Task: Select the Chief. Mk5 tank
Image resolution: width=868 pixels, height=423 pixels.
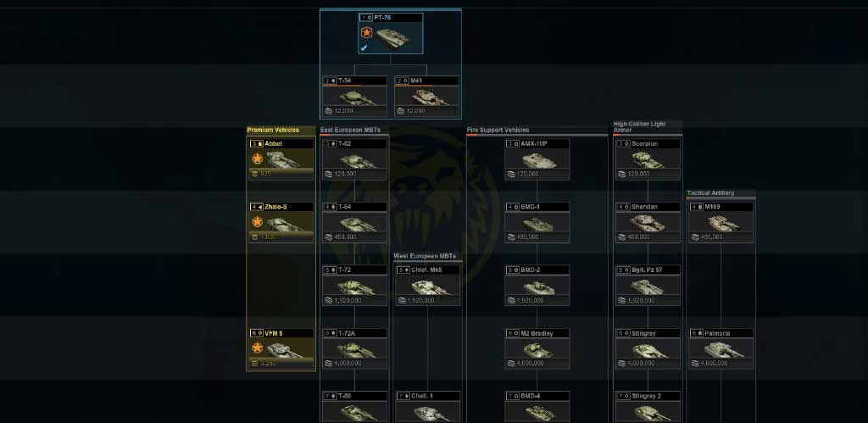Action: 428,285
